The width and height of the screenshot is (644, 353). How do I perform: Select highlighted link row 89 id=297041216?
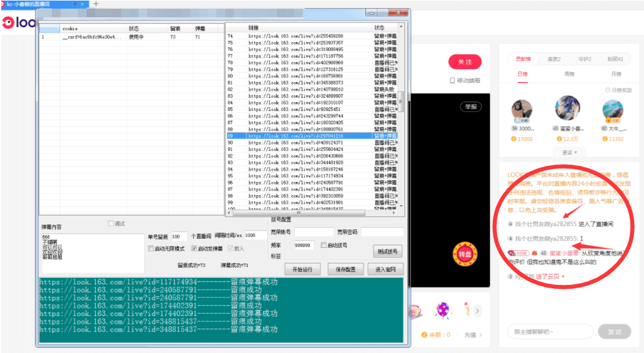pyautogui.click(x=312, y=136)
